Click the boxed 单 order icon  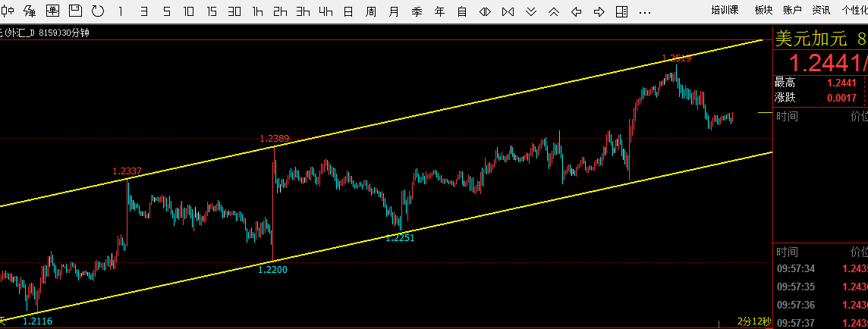click(52, 11)
